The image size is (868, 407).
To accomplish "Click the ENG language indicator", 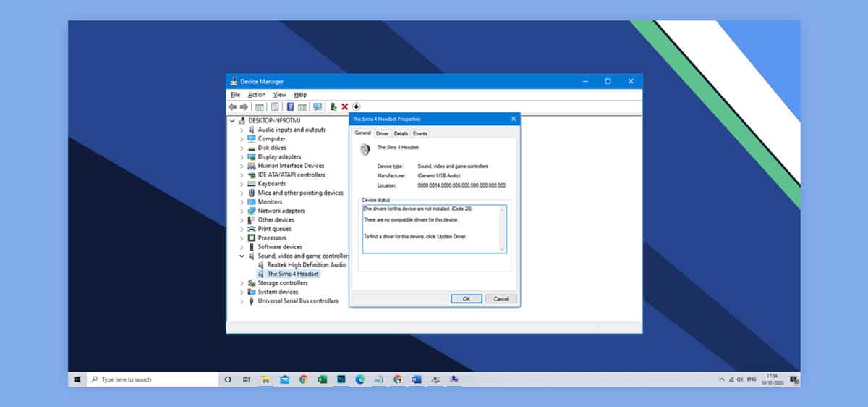I will [x=752, y=379].
